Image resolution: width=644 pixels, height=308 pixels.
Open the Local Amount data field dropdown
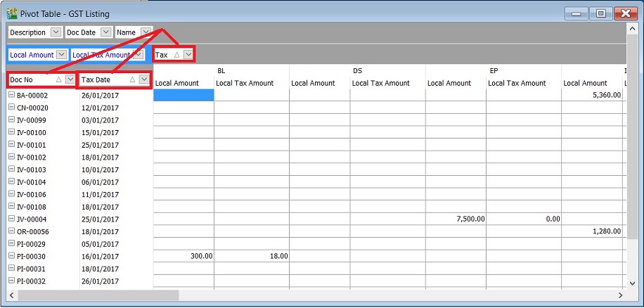(61, 55)
